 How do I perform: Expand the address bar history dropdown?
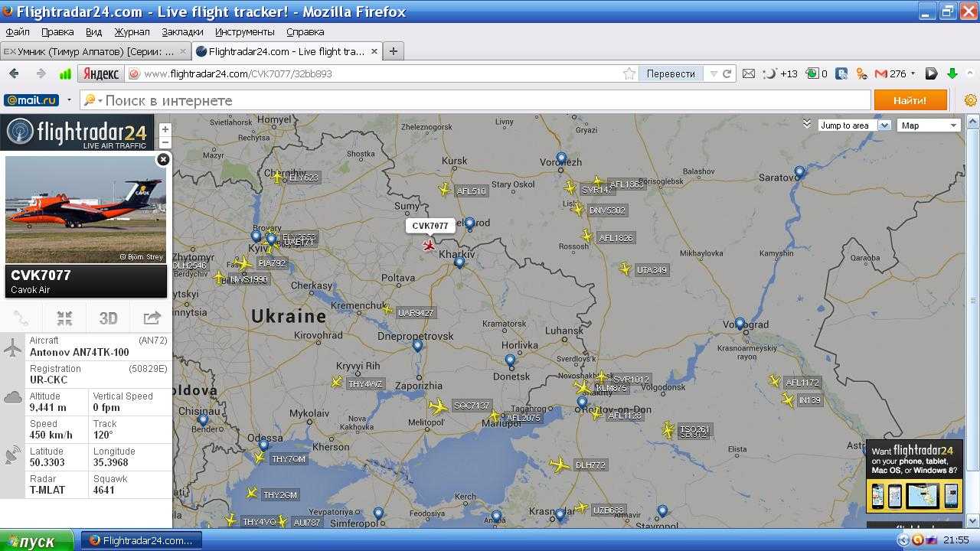[x=714, y=73]
